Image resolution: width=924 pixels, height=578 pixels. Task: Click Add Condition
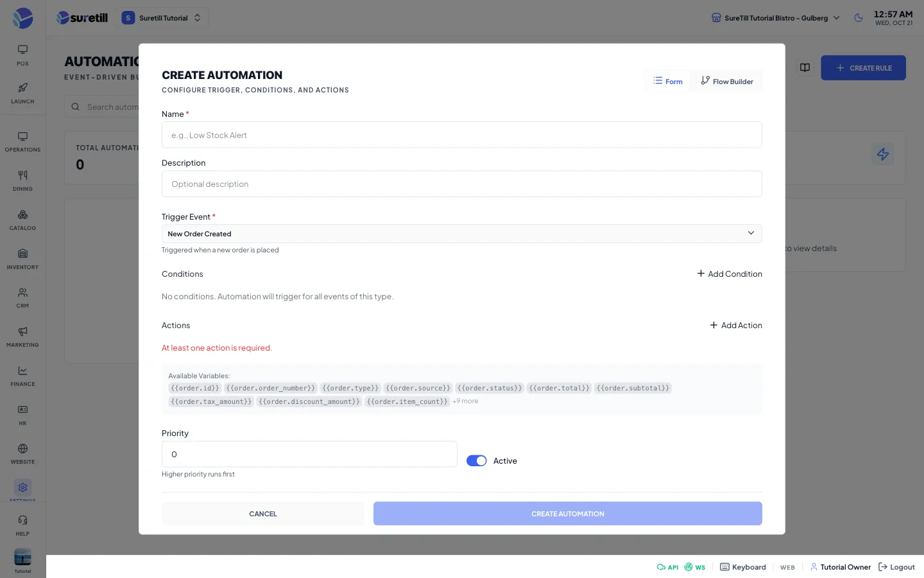click(730, 274)
